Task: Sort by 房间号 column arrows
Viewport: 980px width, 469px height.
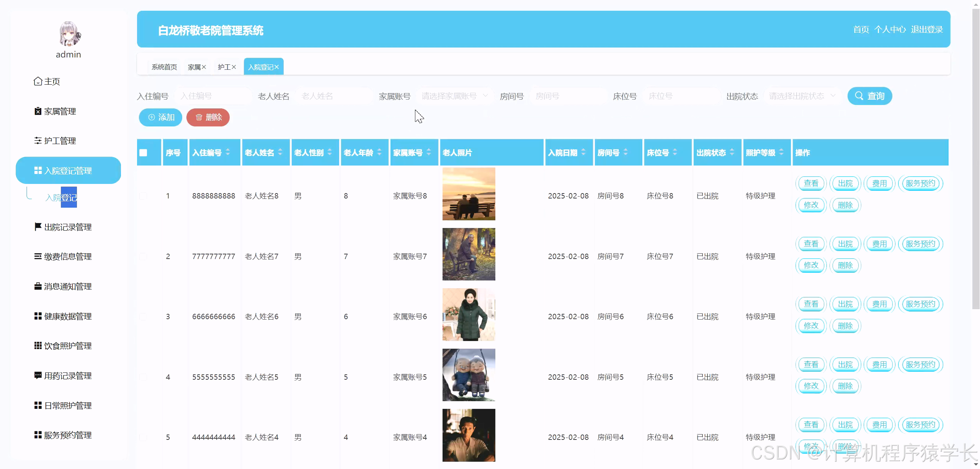Action: click(626, 152)
